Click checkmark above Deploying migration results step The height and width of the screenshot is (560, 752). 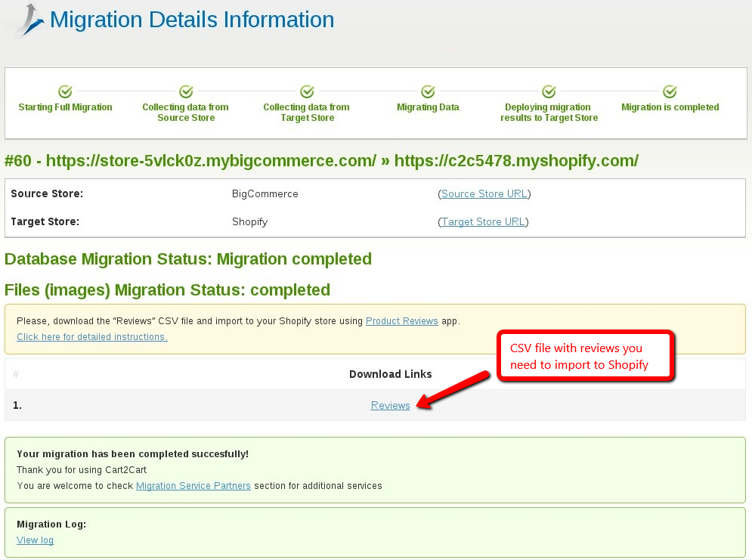549,91
